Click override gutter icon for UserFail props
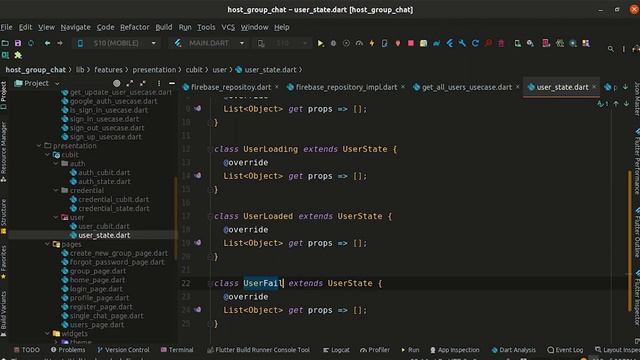 198,310
